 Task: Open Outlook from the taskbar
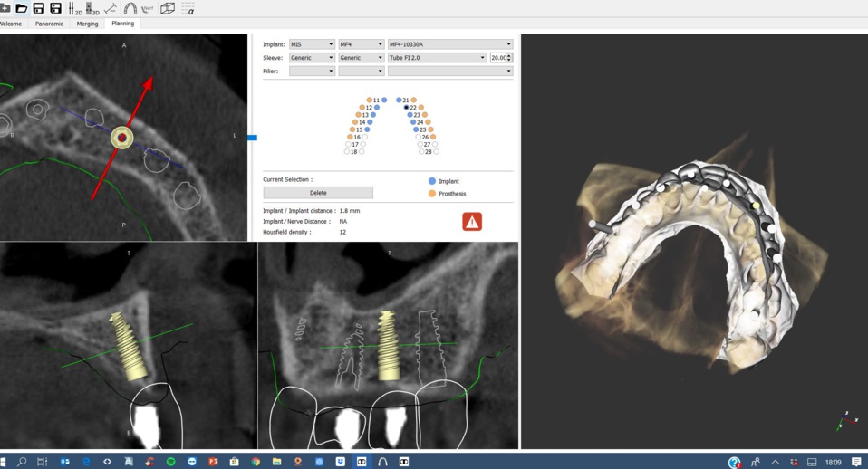pos(64,461)
